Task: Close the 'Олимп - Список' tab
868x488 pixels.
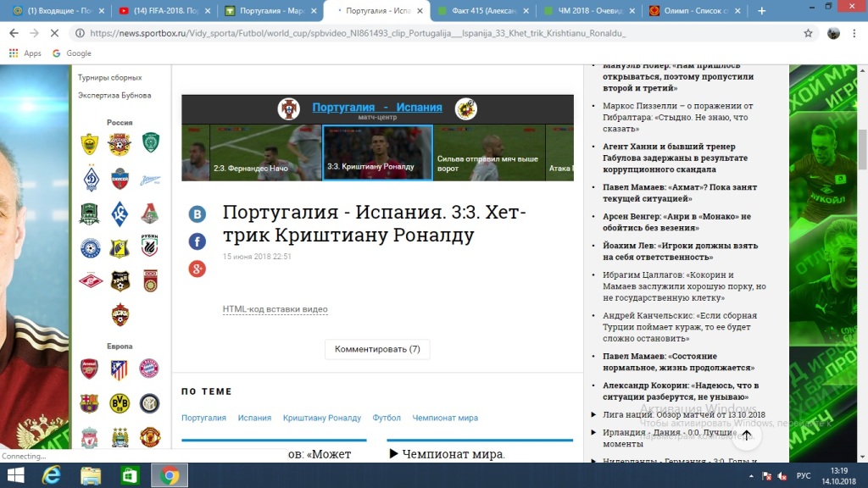Action: coord(737,10)
